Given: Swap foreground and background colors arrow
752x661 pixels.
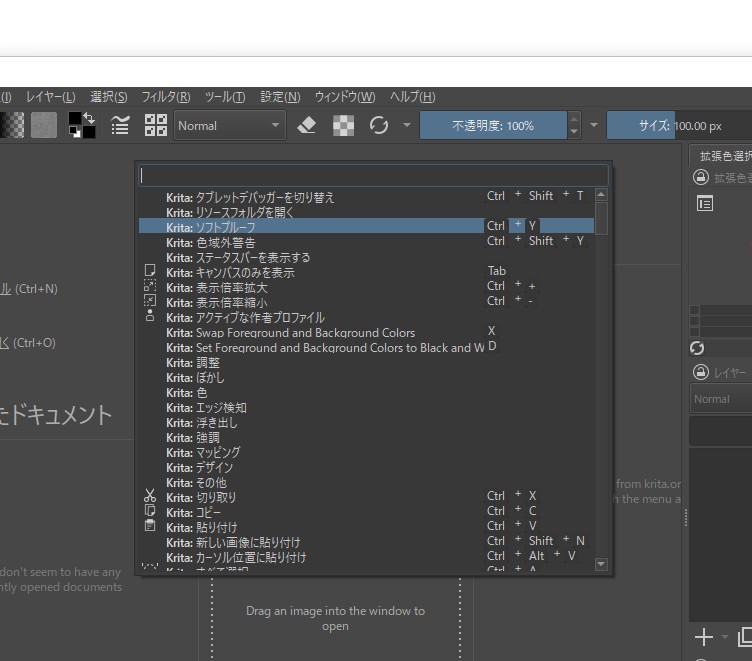Looking at the screenshot, I should tap(89, 118).
